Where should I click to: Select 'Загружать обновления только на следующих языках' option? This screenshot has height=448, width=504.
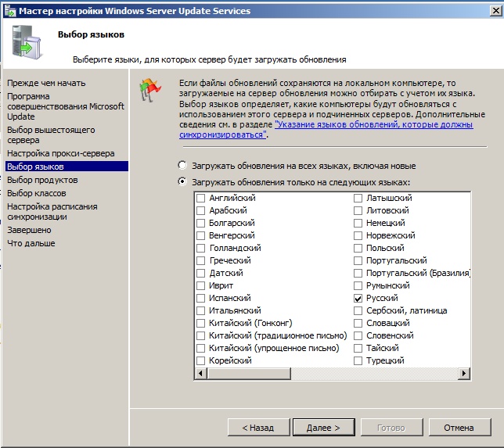182,181
